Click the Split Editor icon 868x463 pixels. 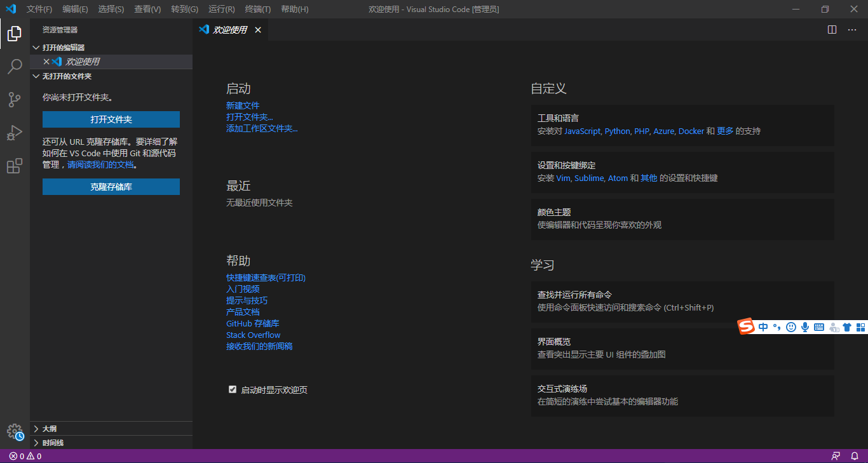click(832, 29)
